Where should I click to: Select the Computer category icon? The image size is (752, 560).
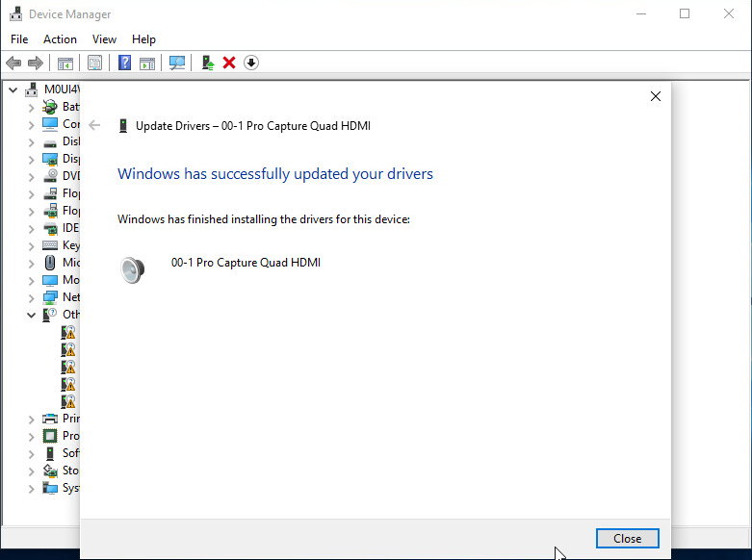pyautogui.click(x=50, y=124)
